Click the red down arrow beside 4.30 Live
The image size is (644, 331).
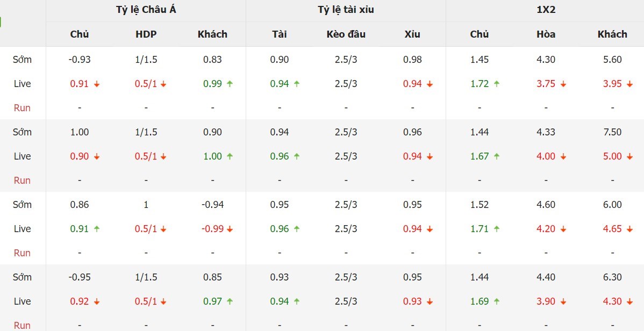(x=629, y=302)
